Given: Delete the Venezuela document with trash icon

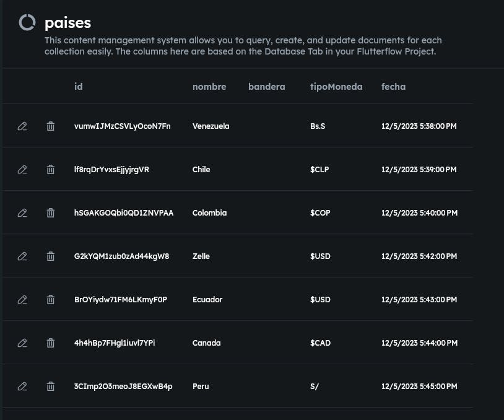Looking at the screenshot, I should pyautogui.click(x=50, y=126).
